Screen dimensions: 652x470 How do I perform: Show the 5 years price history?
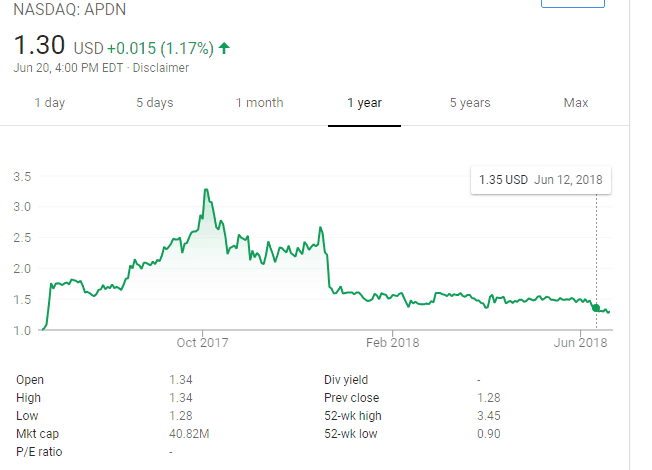[469, 103]
